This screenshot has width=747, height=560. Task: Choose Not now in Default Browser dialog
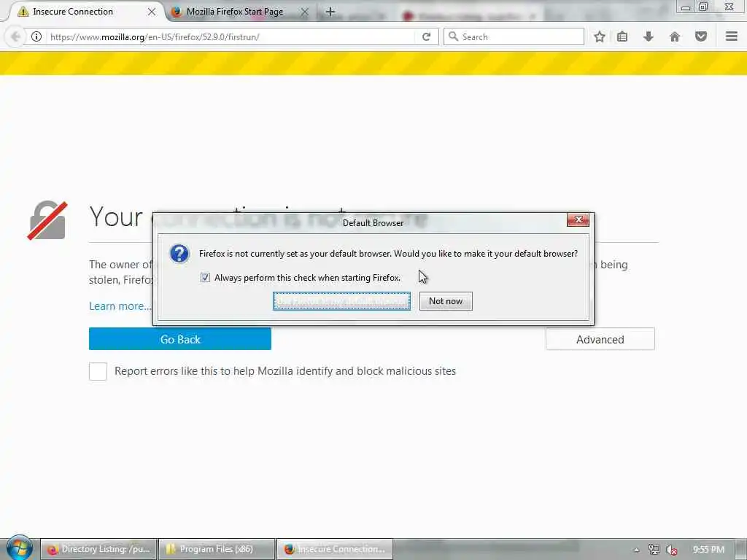coord(446,301)
